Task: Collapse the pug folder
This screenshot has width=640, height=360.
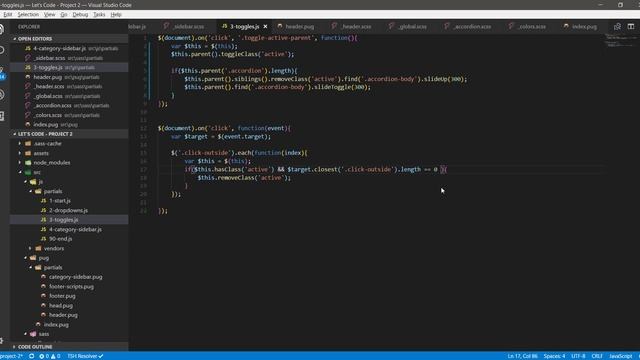Action: pyautogui.click(x=43, y=258)
